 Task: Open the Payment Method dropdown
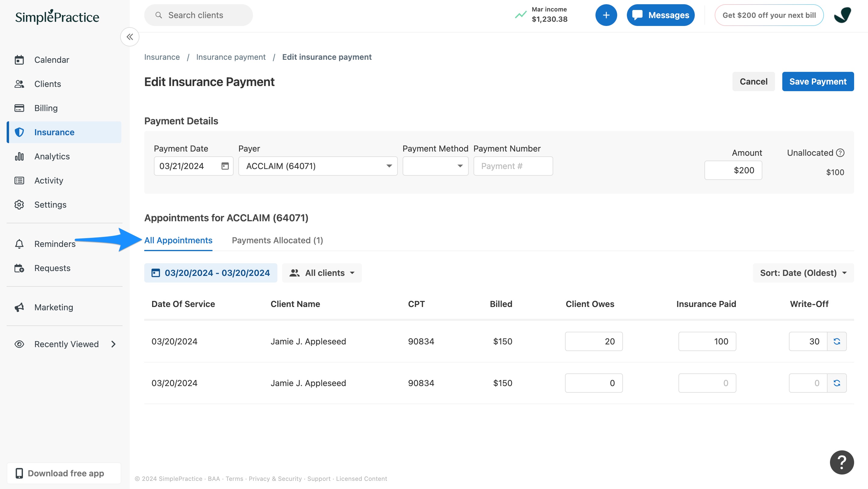tap(435, 166)
